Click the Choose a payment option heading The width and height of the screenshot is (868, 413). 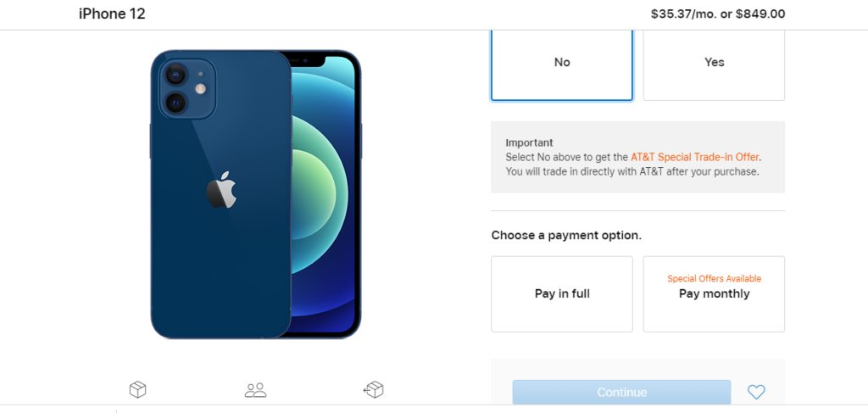pos(566,235)
